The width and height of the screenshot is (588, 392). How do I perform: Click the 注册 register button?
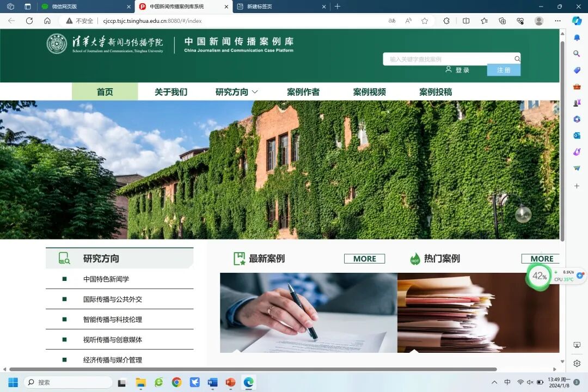tap(504, 70)
